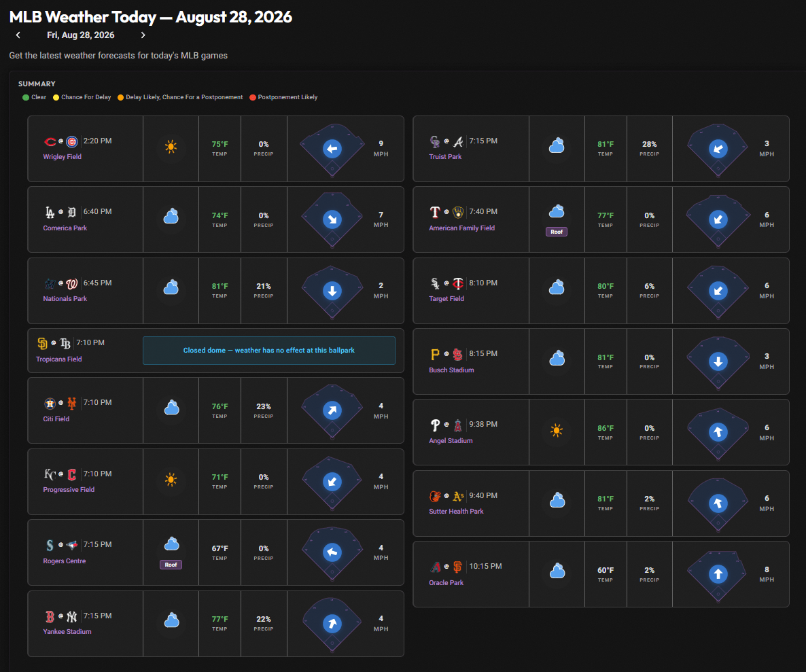Viewport: 806px width, 672px height.
Task: Select the Fri, Aug 28, 2026 date label
Action: point(81,35)
